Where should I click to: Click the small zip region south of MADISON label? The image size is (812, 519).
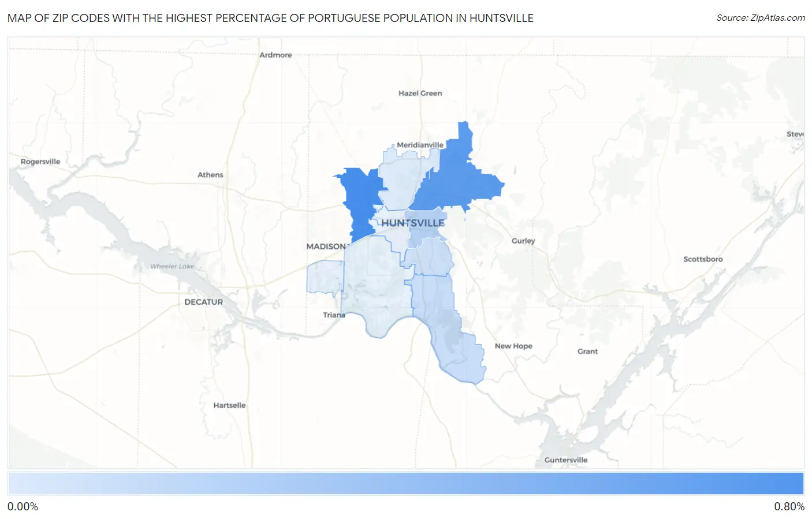(325, 277)
